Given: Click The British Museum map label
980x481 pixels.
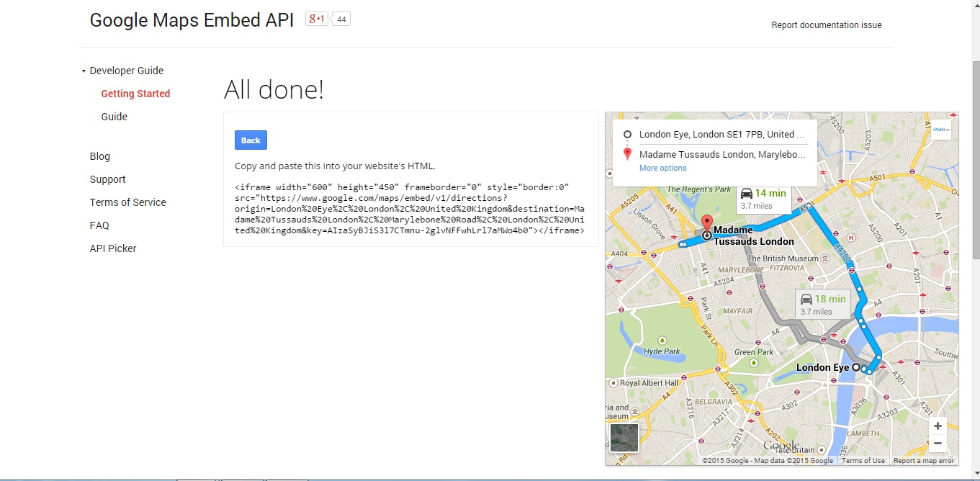Looking at the screenshot, I should coord(783,259).
